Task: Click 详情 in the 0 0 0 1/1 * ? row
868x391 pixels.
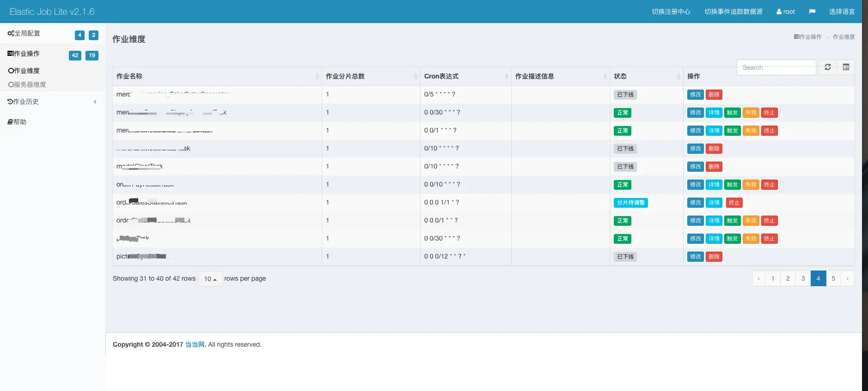Action: (714, 203)
